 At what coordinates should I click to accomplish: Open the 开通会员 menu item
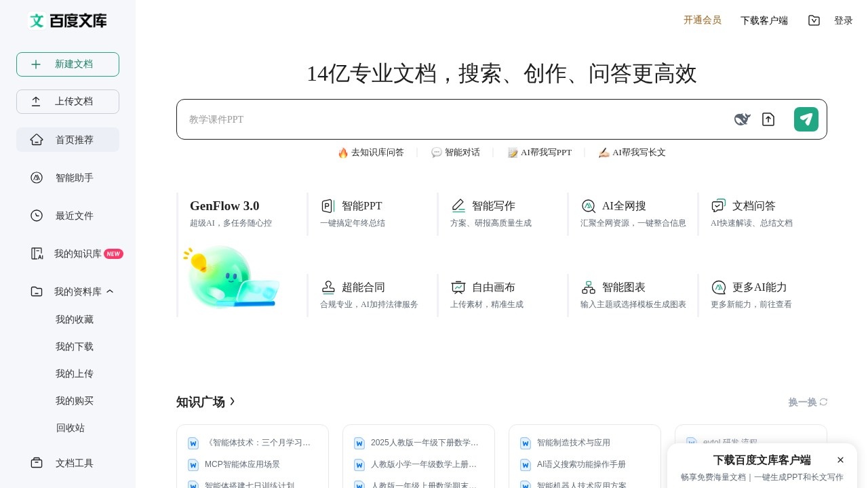(x=703, y=20)
